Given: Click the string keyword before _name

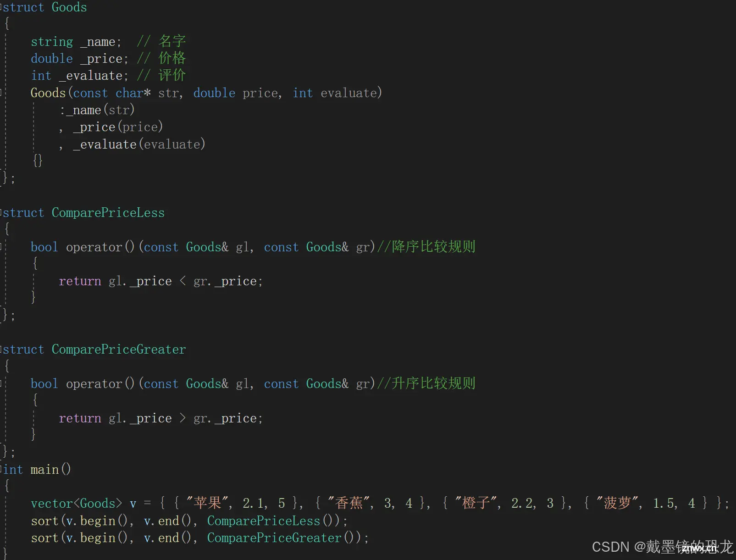Looking at the screenshot, I should click(x=52, y=42).
